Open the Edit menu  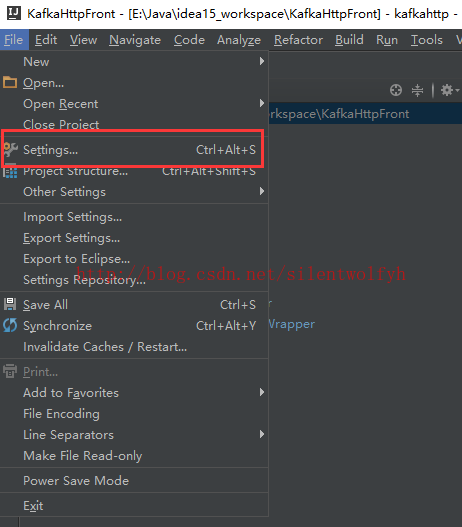(46, 40)
